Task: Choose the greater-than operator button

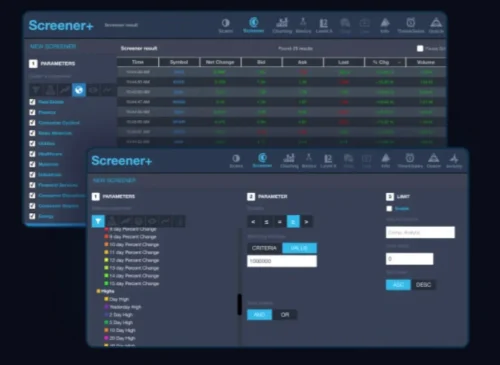Action: point(306,222)
